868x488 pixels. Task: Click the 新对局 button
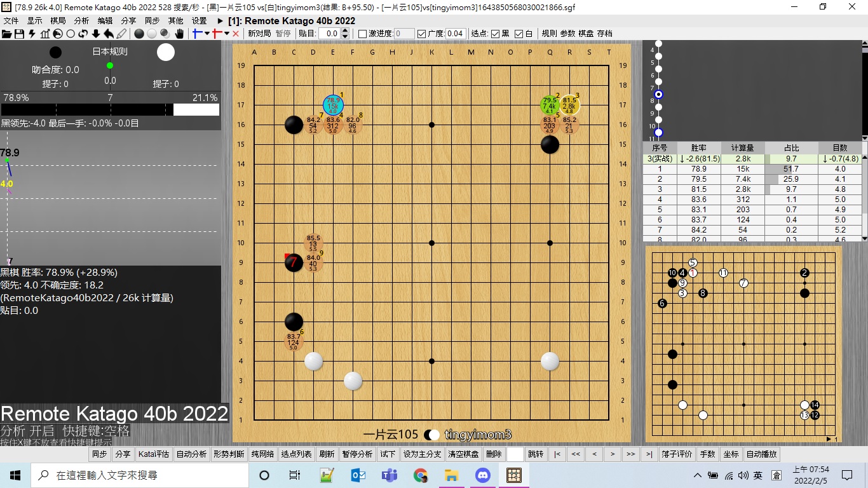pyautogui.click(x=259, y=33)
